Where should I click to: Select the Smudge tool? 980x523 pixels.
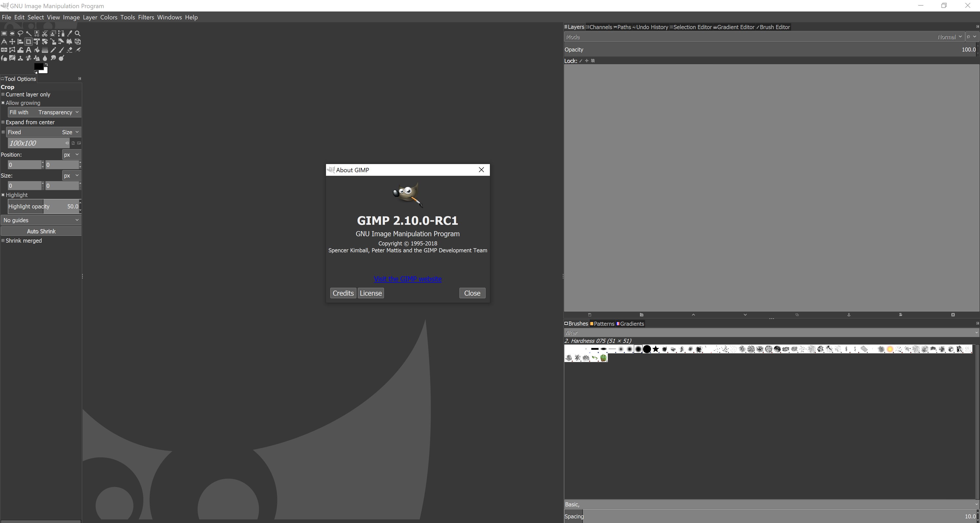point(53,58)
